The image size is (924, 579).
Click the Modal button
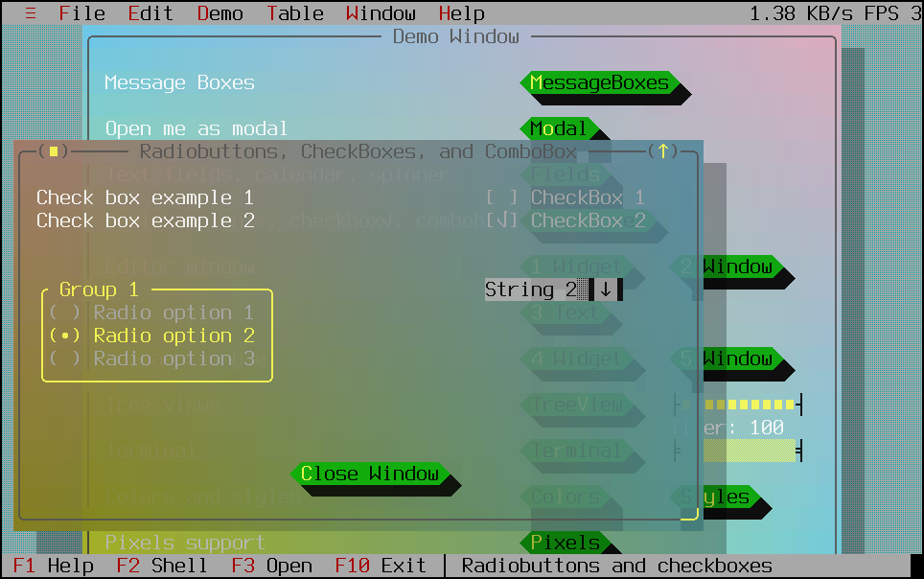coord(559,128)
